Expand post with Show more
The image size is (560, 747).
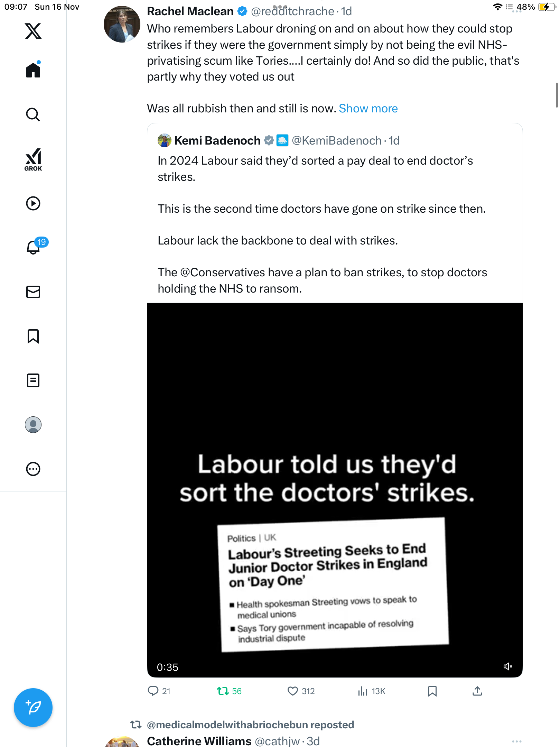(x=368, y=109)
